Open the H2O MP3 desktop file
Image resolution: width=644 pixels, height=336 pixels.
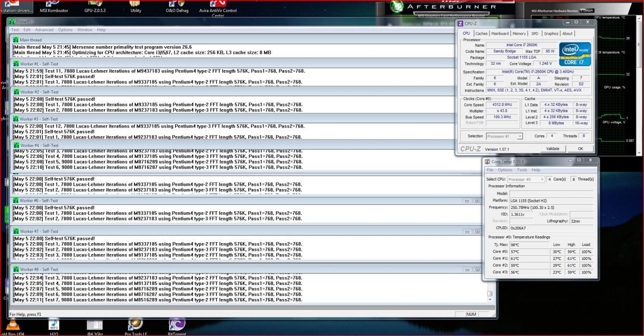[54, 327]
